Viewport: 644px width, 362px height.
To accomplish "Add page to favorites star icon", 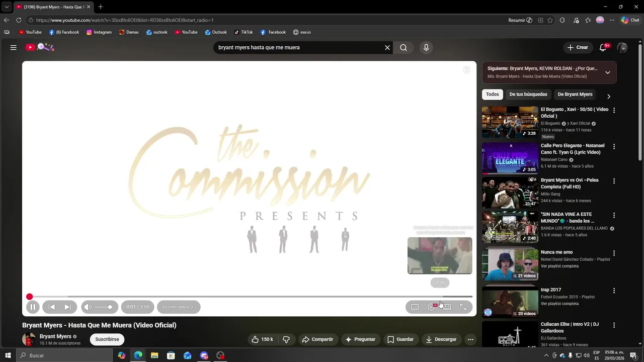I will click(x=550, y=20).
